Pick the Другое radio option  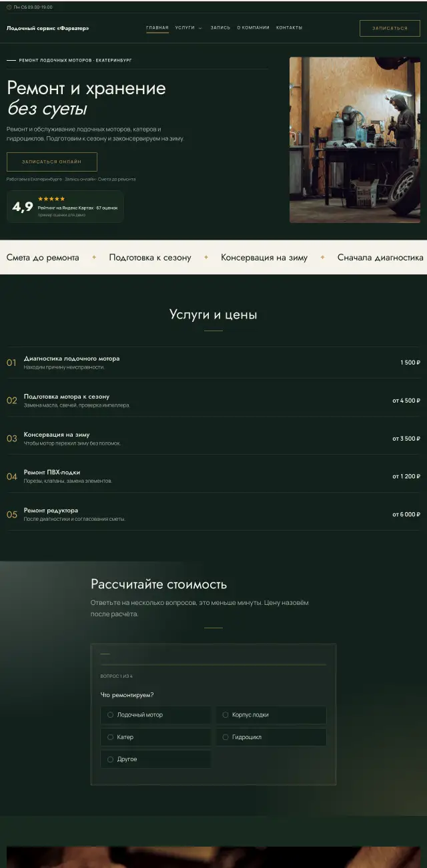click(155, 759)
